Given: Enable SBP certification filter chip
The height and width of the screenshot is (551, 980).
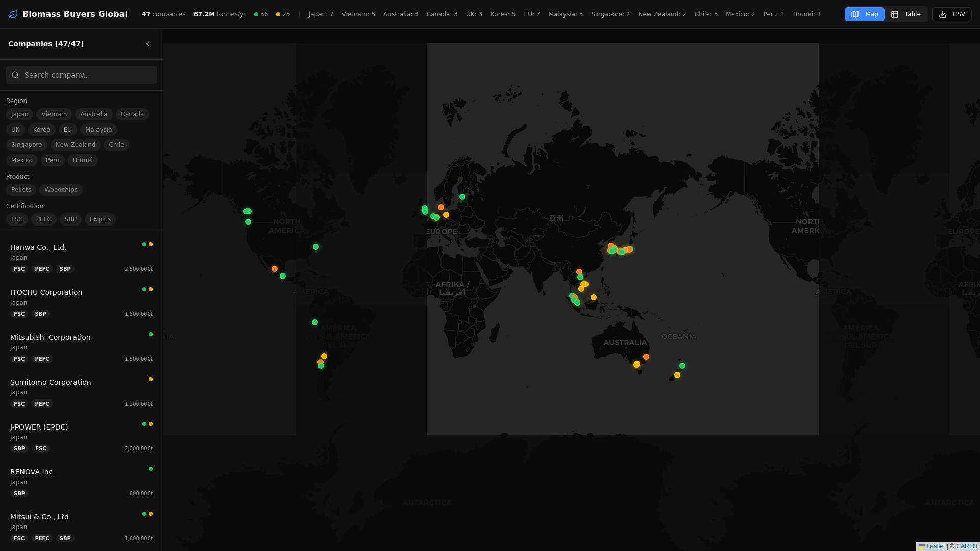Looking at the screenshot, I should pos(70,219).
